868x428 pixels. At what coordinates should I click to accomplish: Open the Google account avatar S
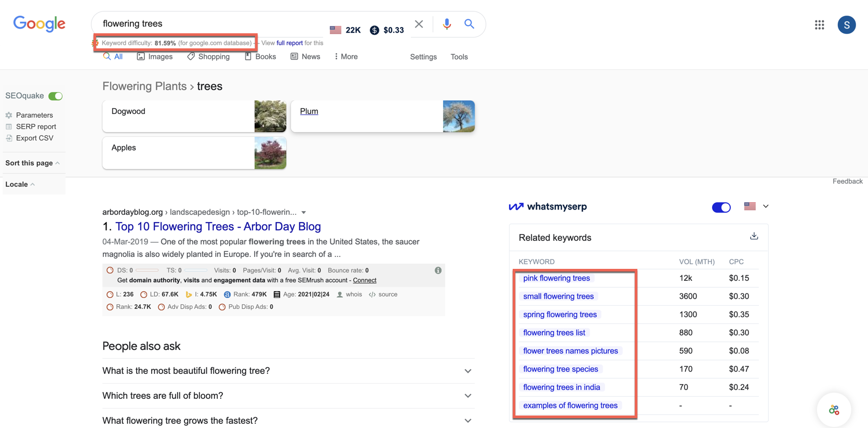(x=846, y=25)
